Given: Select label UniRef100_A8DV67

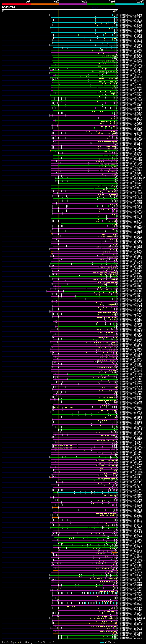Looking at the screenshot, I should coord(131,183).
